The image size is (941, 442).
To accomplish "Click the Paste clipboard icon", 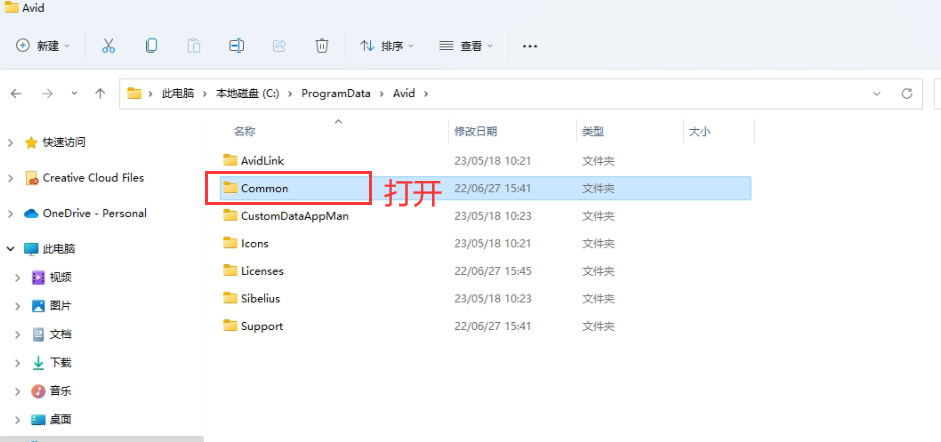I will (x=194, y=45).
